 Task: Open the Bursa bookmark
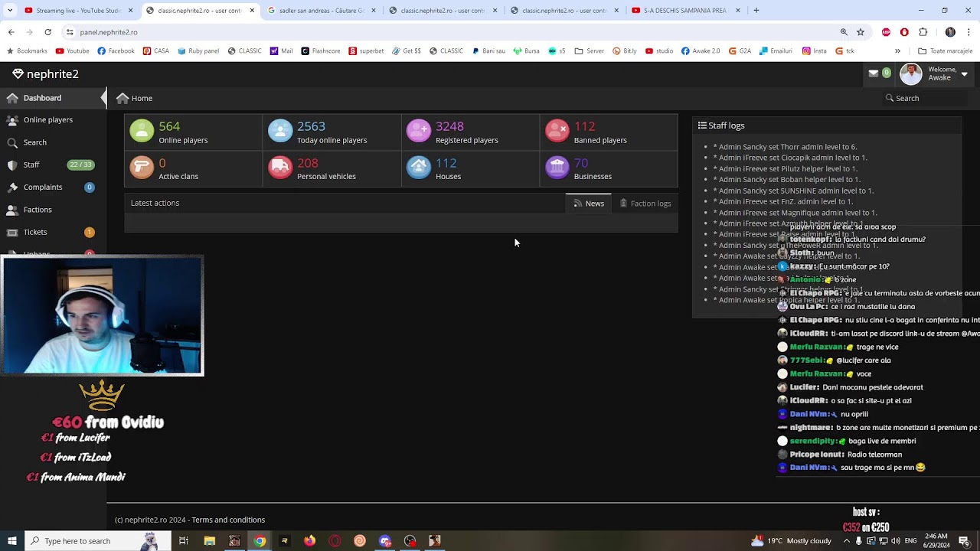[x=526, y=51]
